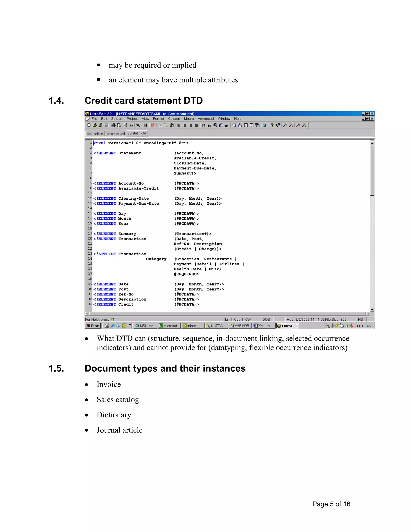
Task: Click the Cut scissors icon
Action: (160, 125)
